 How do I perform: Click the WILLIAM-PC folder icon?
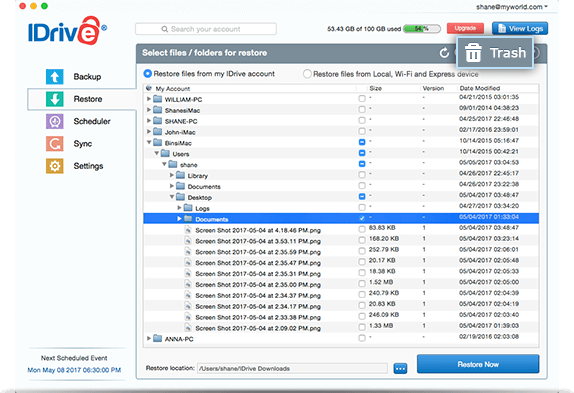click(x=157, y=99)
